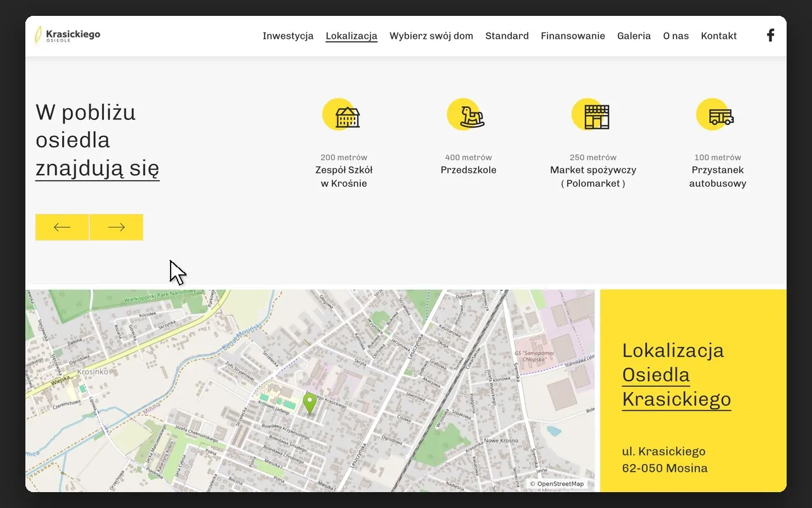Click the 62-050 Mosina postal line
Screen dimensions: 812x508
pyautogui.click(x=665, y=469)
